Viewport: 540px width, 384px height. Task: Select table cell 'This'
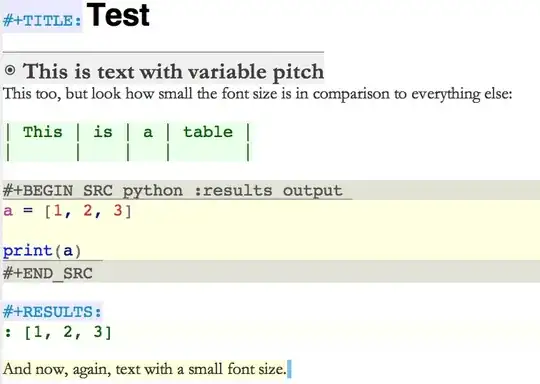[x=43, y=132]
